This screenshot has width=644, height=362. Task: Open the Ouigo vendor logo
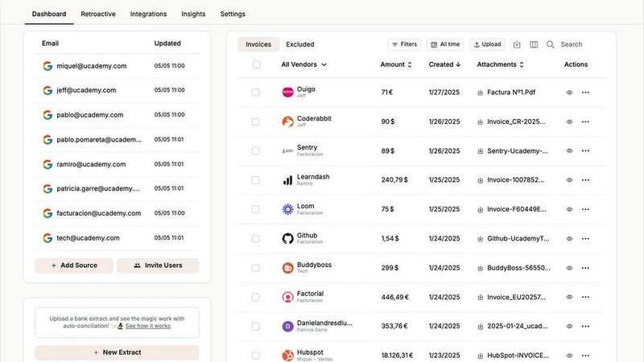click(x=287, y=92)
